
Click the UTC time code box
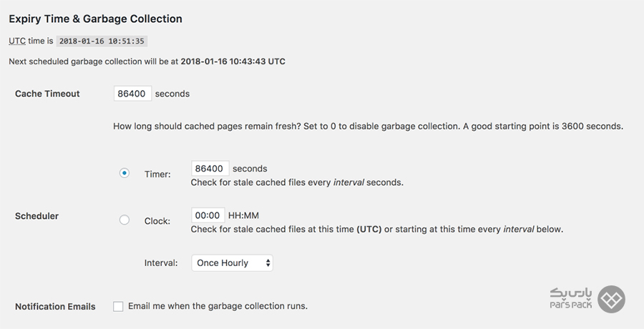tap(102, 41)
